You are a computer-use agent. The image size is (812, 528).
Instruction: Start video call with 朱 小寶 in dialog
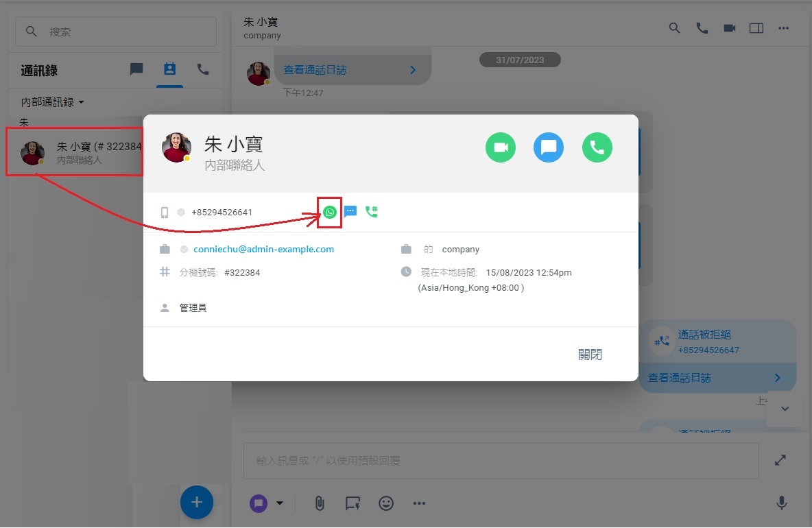pos(500,147)
